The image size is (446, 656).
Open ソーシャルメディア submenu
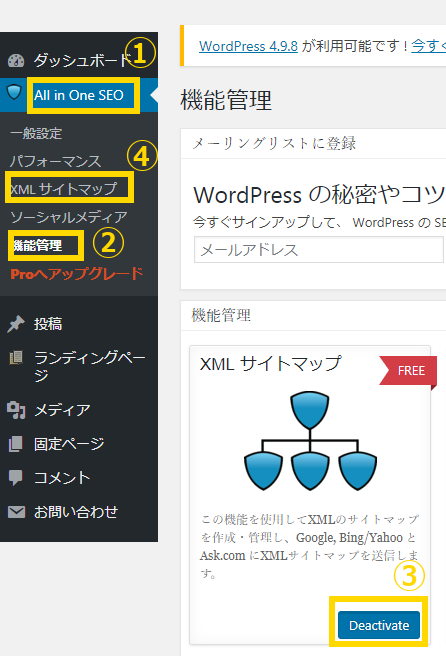(x=69, y=217)
